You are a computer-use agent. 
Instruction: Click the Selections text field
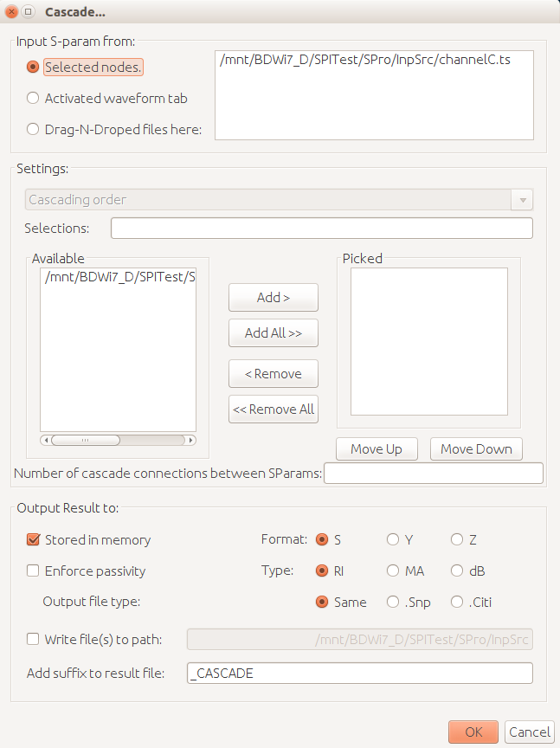321,229
